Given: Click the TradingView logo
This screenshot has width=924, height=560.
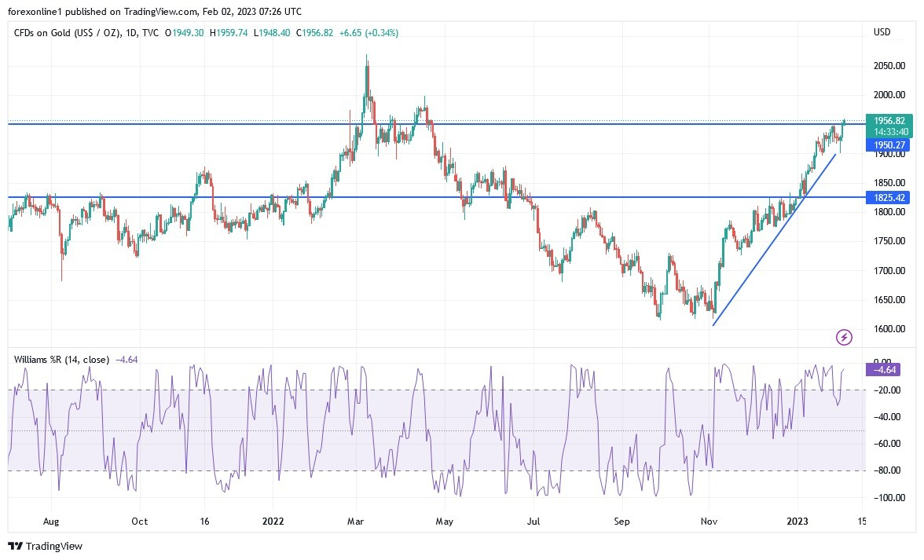Looking at the screenshot, I should [37, 546].
